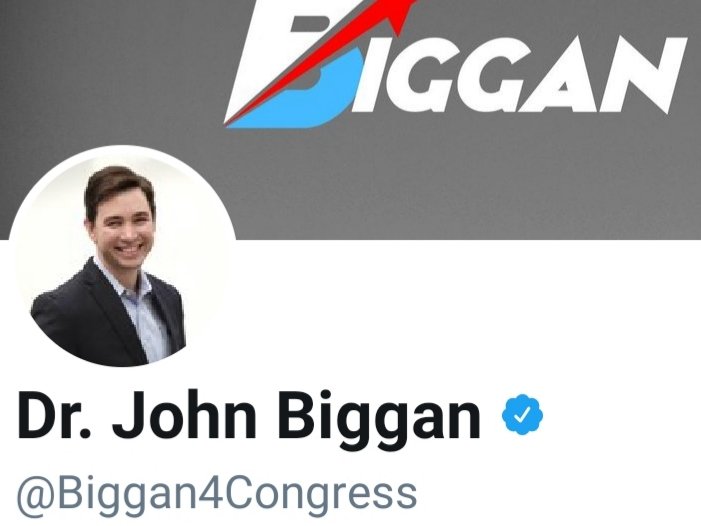Click the @Biggan4Congress handle
This screenshot has width=701, height=526.
tap(217, 494)
